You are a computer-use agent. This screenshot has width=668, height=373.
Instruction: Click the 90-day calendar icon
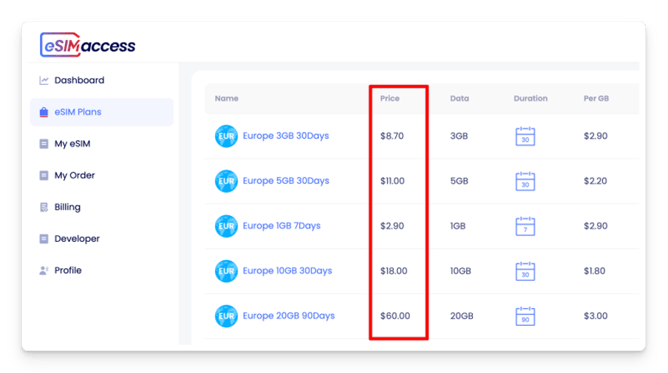525,316
